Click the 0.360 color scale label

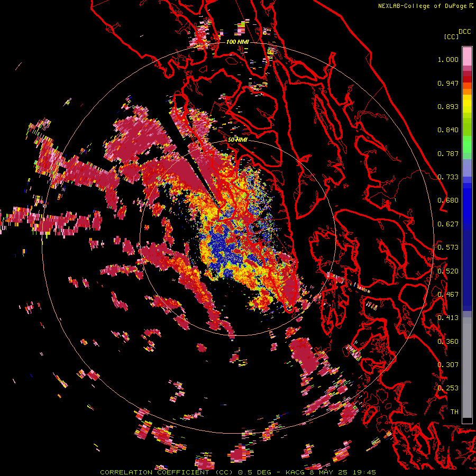448,342
